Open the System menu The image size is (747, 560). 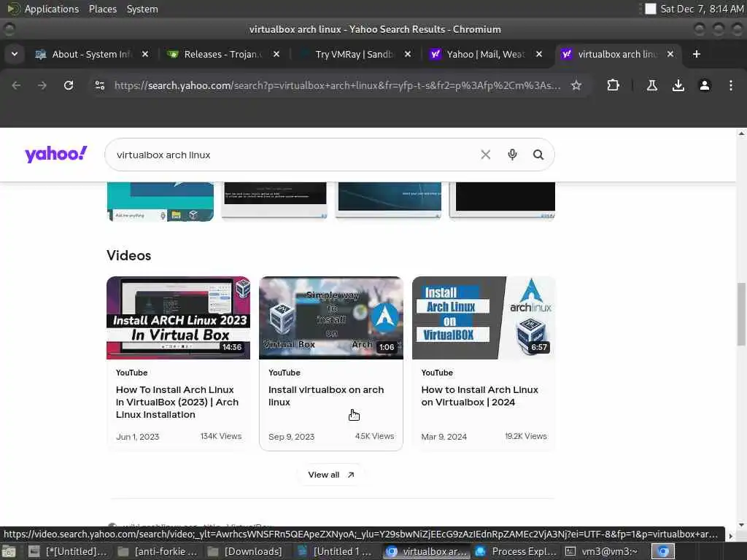click(142, 9)
